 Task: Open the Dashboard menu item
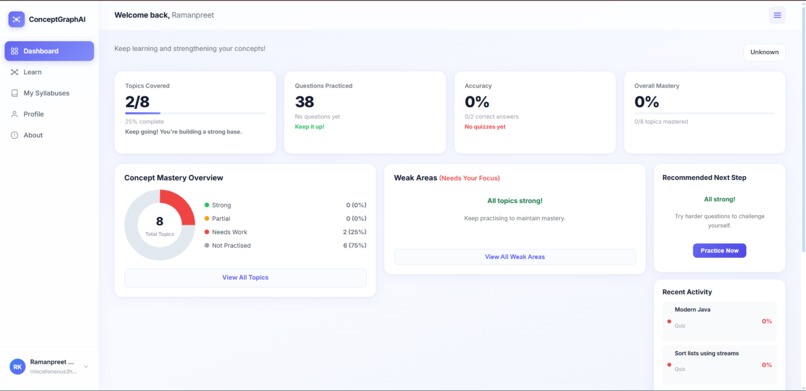[49, 51]
